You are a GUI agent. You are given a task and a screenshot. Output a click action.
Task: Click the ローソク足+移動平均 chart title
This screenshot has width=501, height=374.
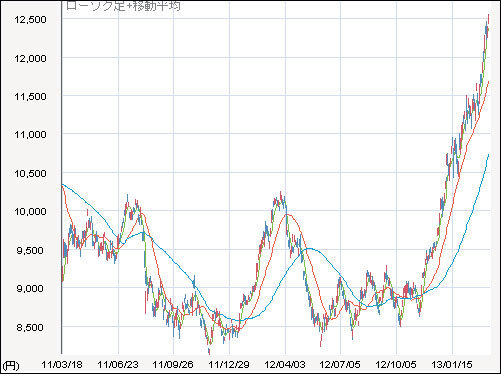[123, 6]
